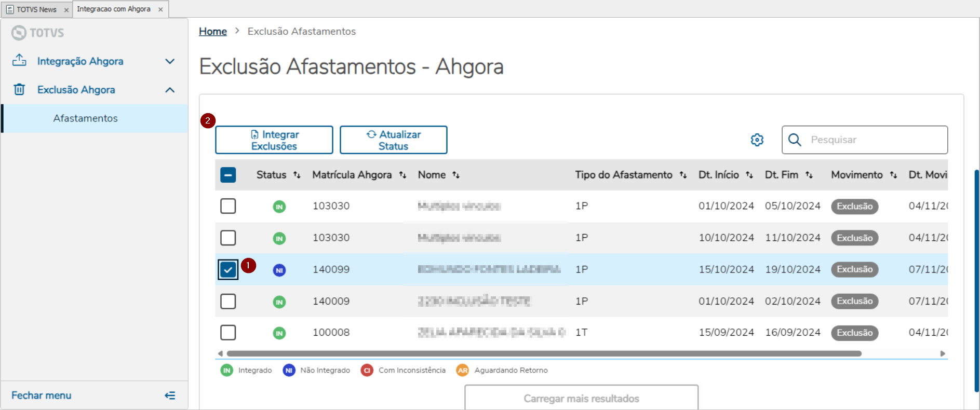The image size is (980, 410).
Task: Click matrícula 140009 cell
Action: 331,301
